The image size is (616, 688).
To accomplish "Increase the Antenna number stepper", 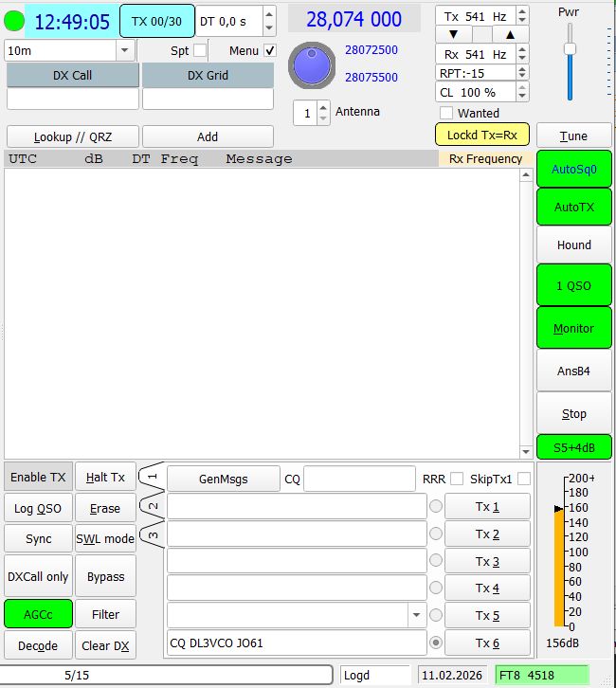I will click(x=324, y=107).
